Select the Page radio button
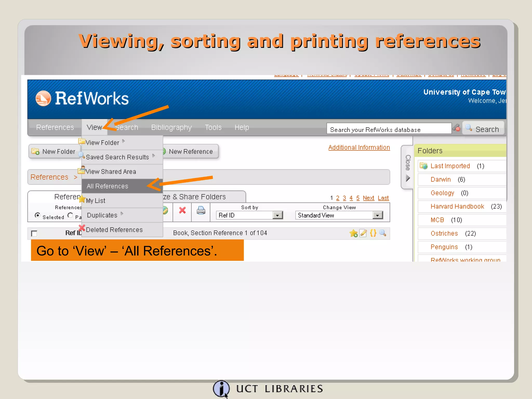The height and width of the screenshot is (399, 532). (x=70, y=215)
